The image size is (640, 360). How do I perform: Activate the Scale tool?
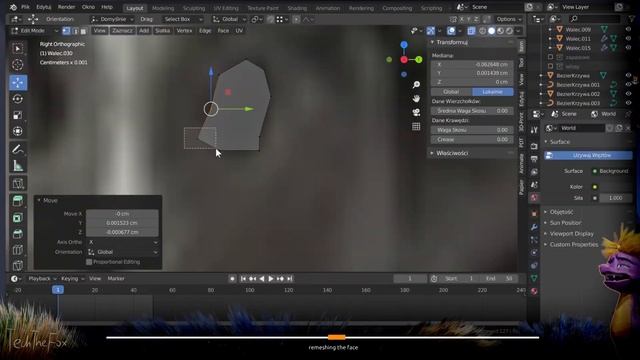pyautogui.click(x=18, y=115)
